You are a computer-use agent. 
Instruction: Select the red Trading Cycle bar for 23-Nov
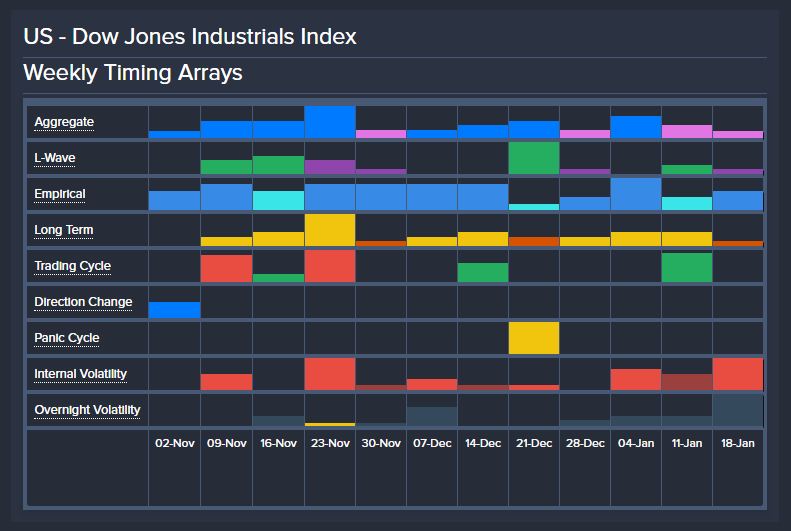click(330, 266)
